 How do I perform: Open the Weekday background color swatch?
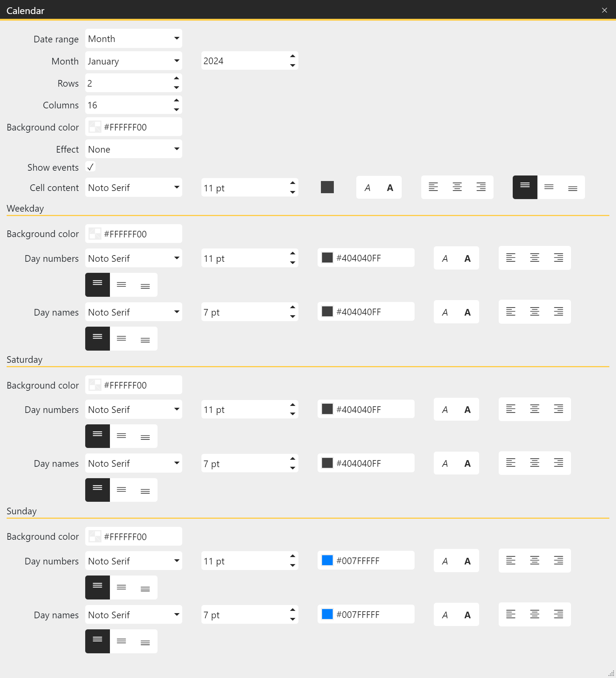pyautogui.click(x=94, y=233)
